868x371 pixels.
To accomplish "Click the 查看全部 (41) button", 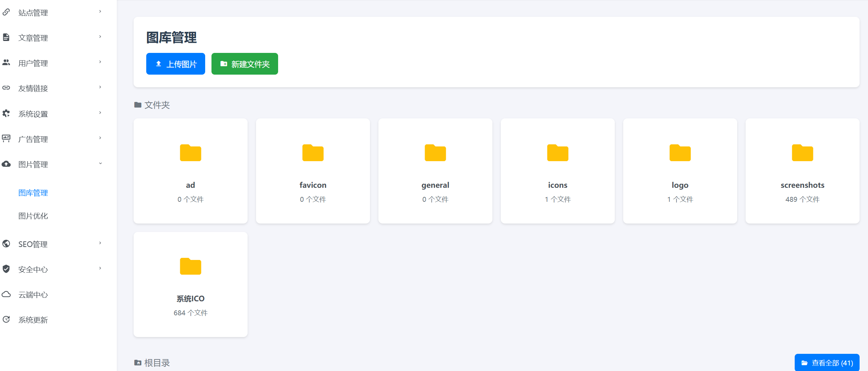I will coord(827,363).
